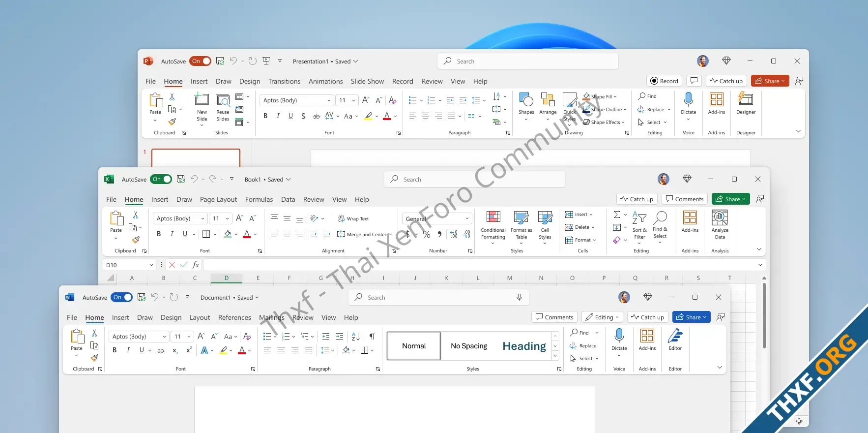The height and width of the screenshot is (433, 868).
Task: Click Sort button in Word paragraph group
Action: click(x=356, y=337)
